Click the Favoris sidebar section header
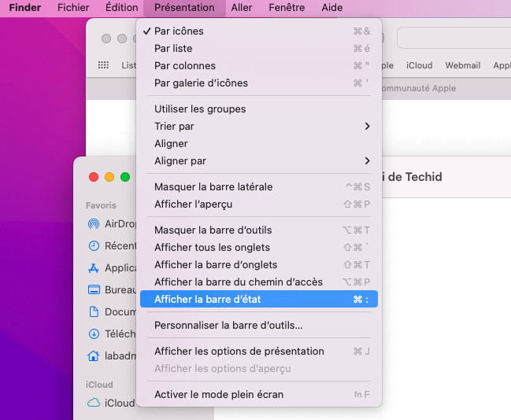511x420 pixels. (101, 205)
